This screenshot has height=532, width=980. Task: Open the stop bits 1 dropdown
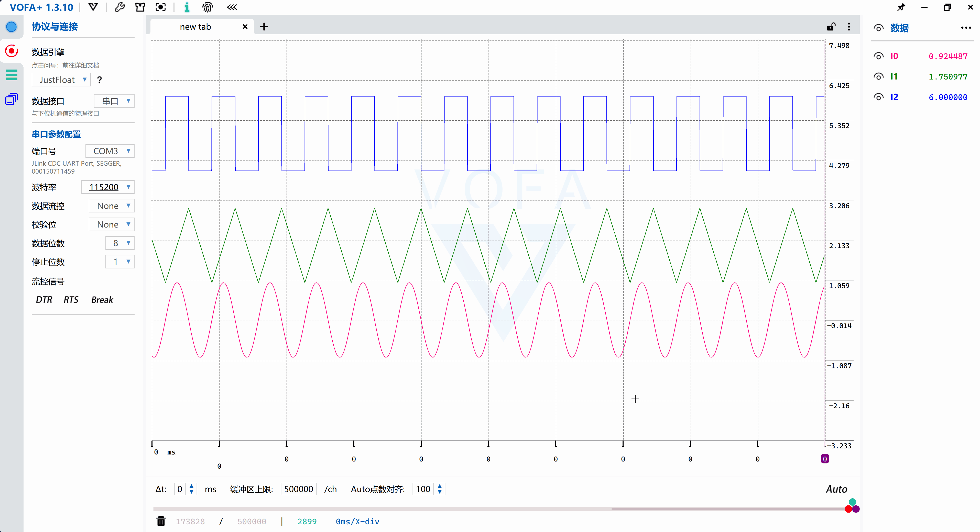120,262
